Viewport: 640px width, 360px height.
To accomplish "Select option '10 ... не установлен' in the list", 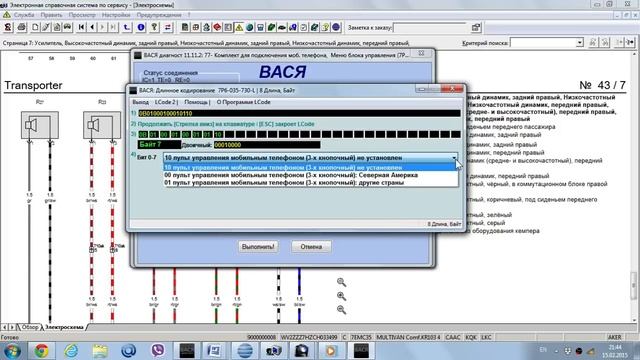I will point(311,167).
